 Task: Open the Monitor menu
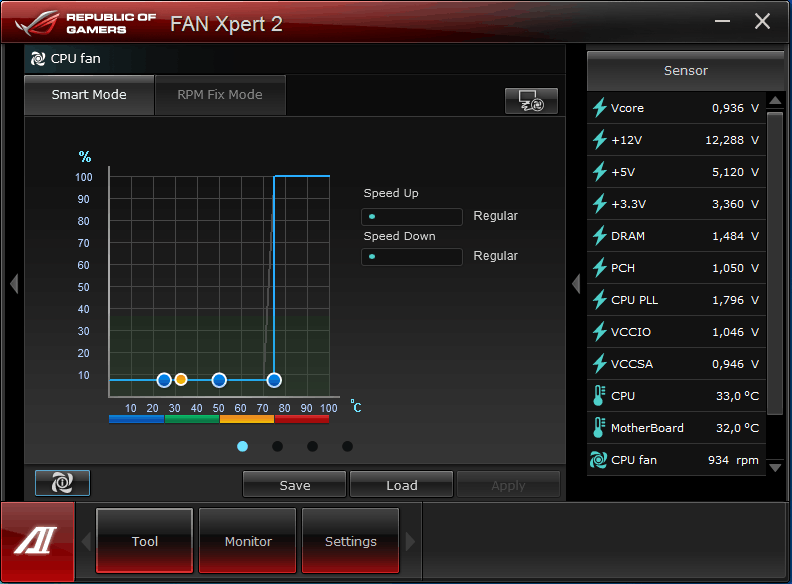248,541
